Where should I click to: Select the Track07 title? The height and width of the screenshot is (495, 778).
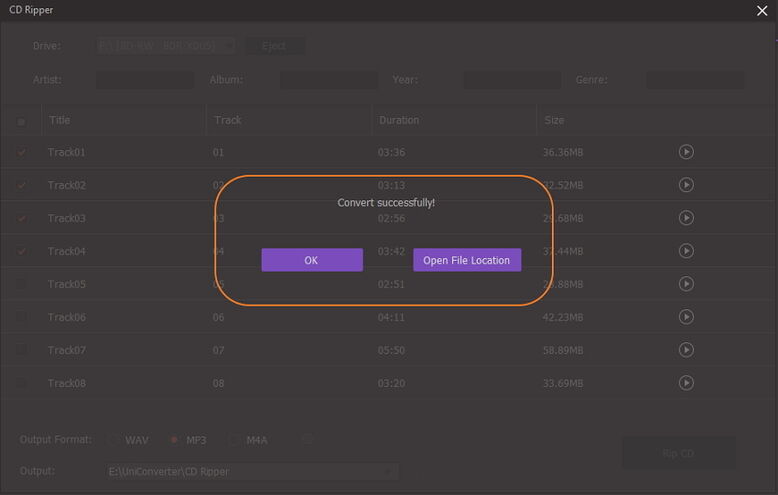click(x=66, y=350)
